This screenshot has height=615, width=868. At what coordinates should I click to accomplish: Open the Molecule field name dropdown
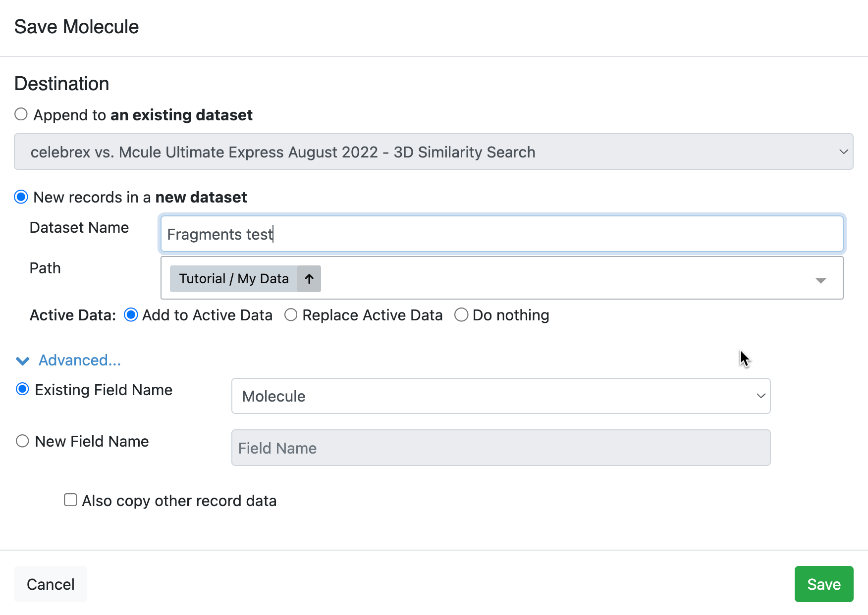point(500,396)
